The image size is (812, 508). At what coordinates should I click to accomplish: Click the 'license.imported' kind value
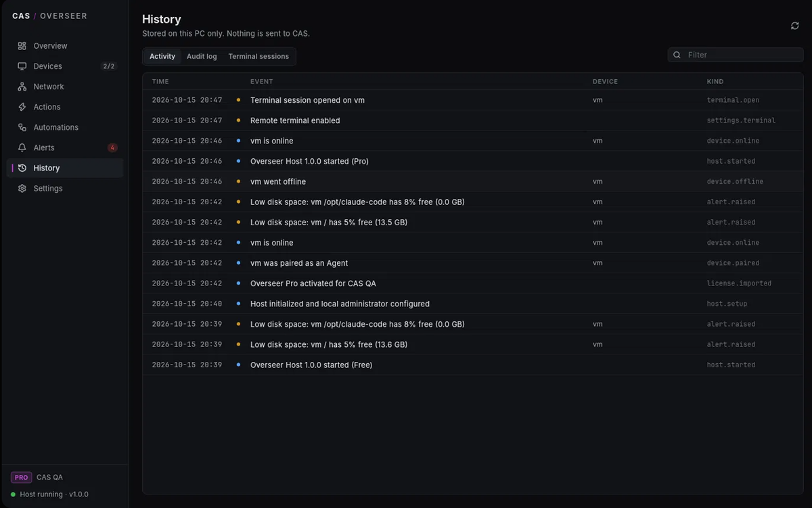pos(739,283)
